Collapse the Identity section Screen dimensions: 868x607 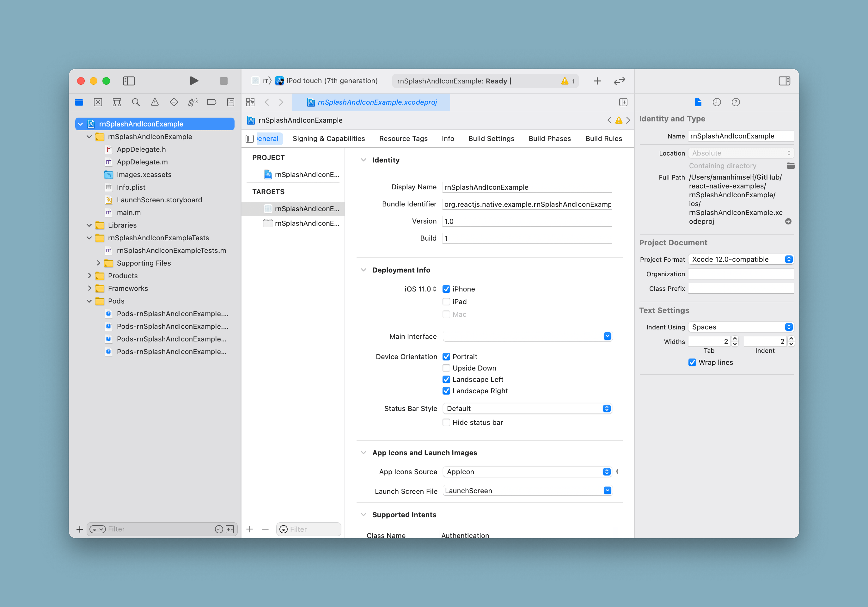[363, 160]
